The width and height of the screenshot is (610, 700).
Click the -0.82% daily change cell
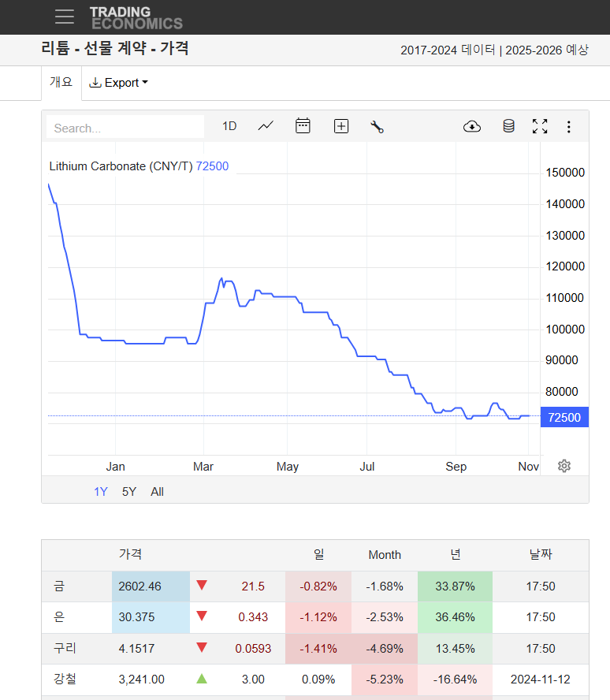click(318, 586)
